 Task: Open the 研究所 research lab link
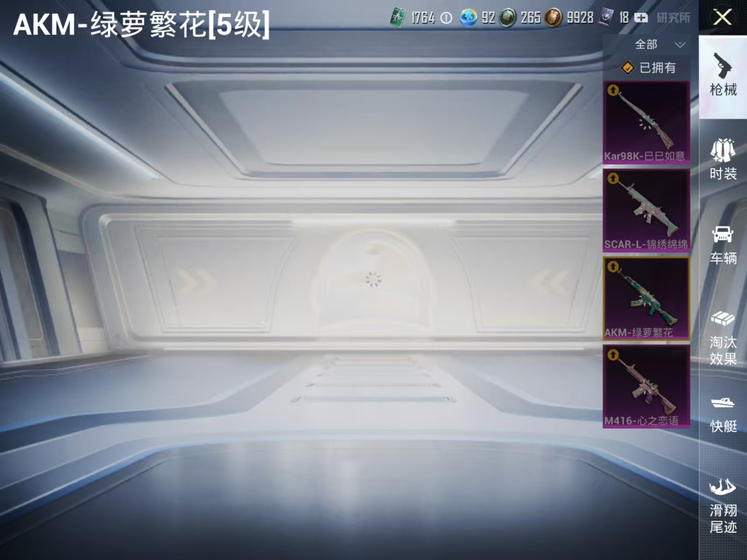point(673,18)
